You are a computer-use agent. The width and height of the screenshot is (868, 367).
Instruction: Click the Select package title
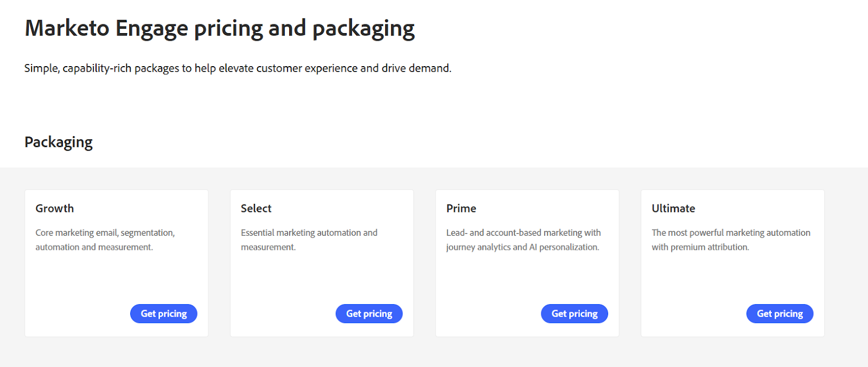(x=256, y=208)
